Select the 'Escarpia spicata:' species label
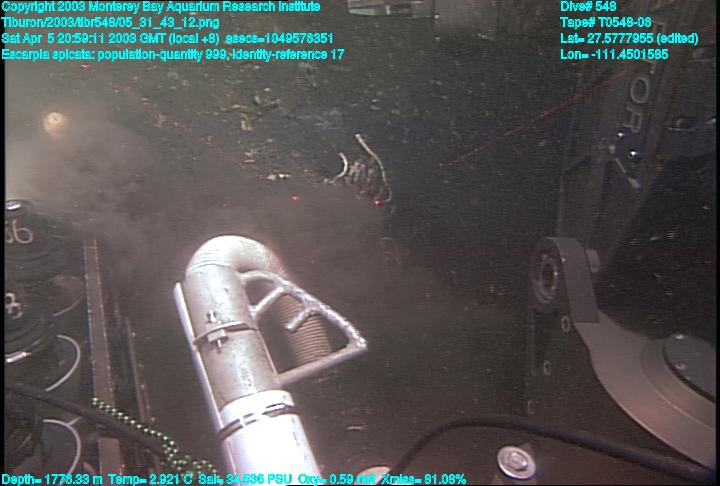 point(48,55)
